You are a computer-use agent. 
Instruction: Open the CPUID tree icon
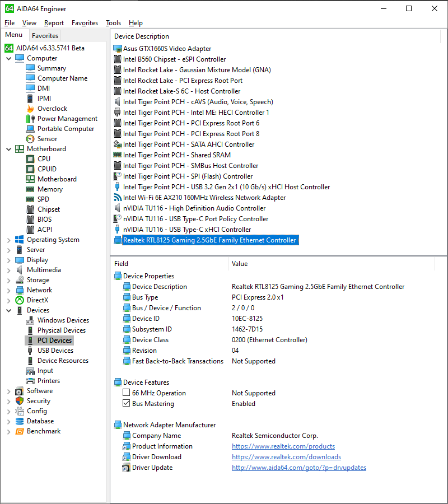pos(30,169)
